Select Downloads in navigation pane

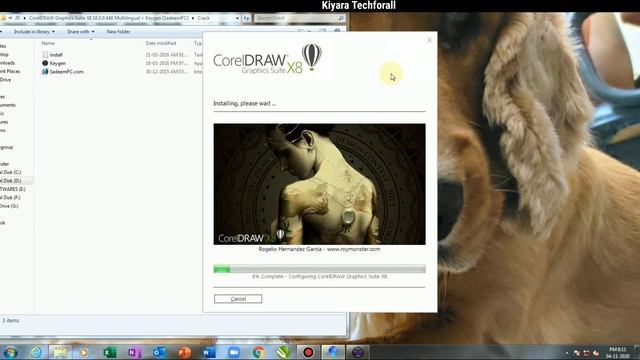click(8, 63)
